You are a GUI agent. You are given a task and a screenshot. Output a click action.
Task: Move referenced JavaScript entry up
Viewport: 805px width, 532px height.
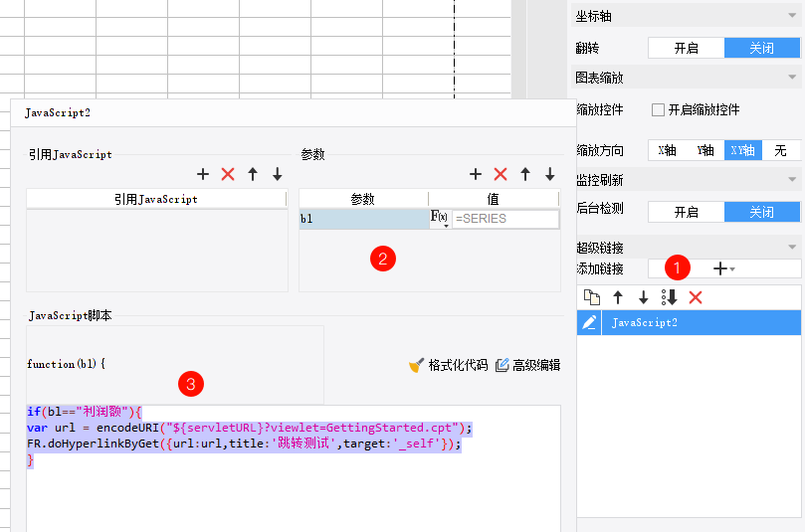coord(253,174)
